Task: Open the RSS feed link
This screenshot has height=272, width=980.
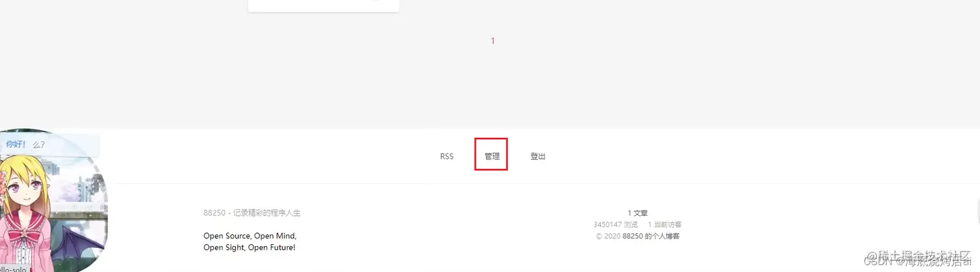Action: [447, 156]
